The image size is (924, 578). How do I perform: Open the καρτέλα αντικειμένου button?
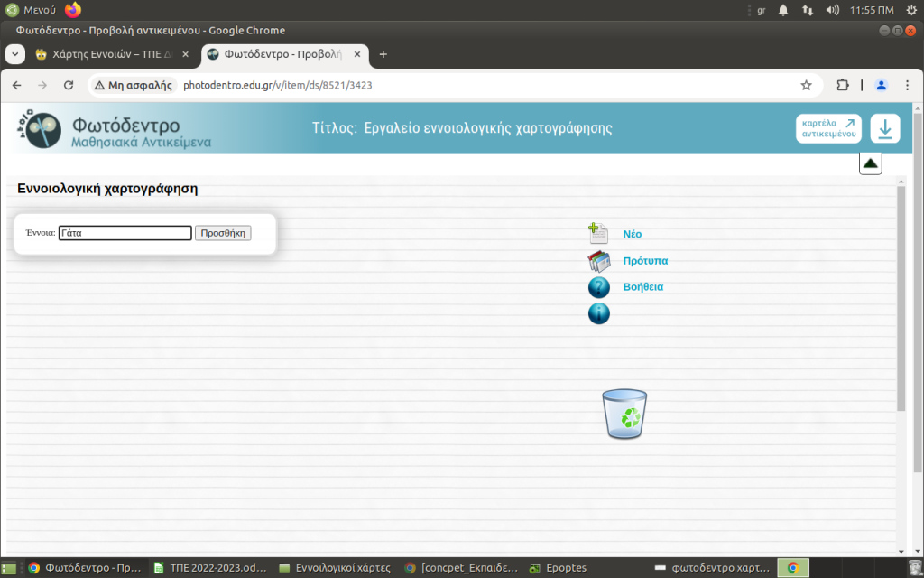828,128
